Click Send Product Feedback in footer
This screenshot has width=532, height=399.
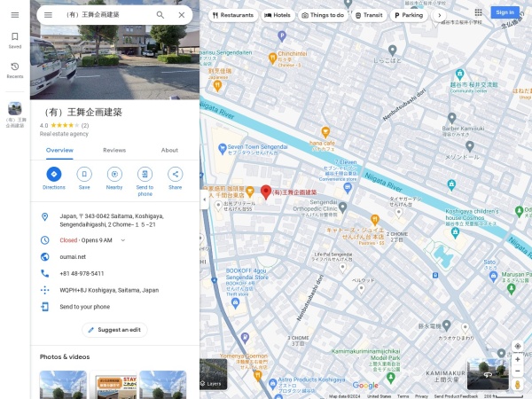click(456, 396)
